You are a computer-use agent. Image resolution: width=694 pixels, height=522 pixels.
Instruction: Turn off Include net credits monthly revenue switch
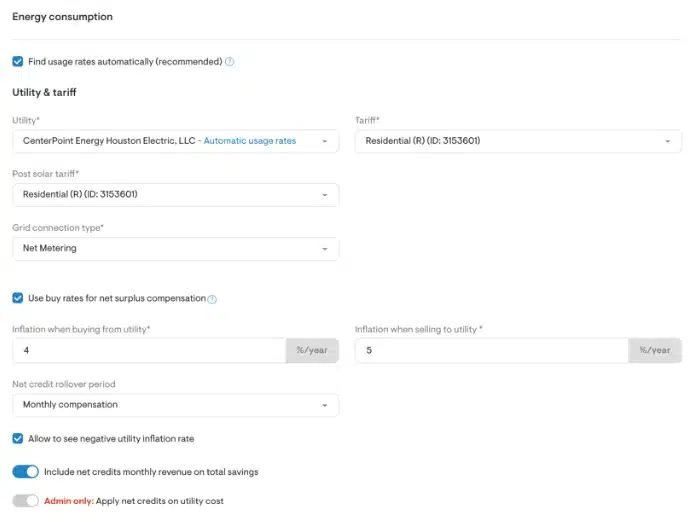(26, 471)
